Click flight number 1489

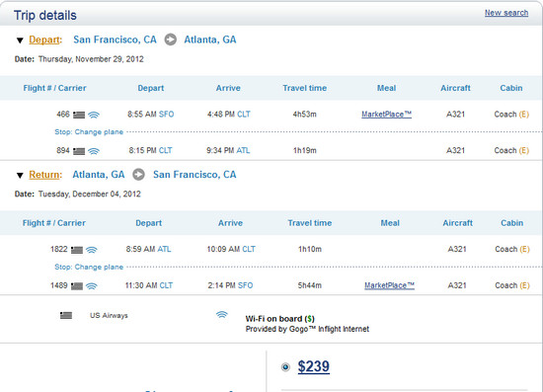pos(59,285)
